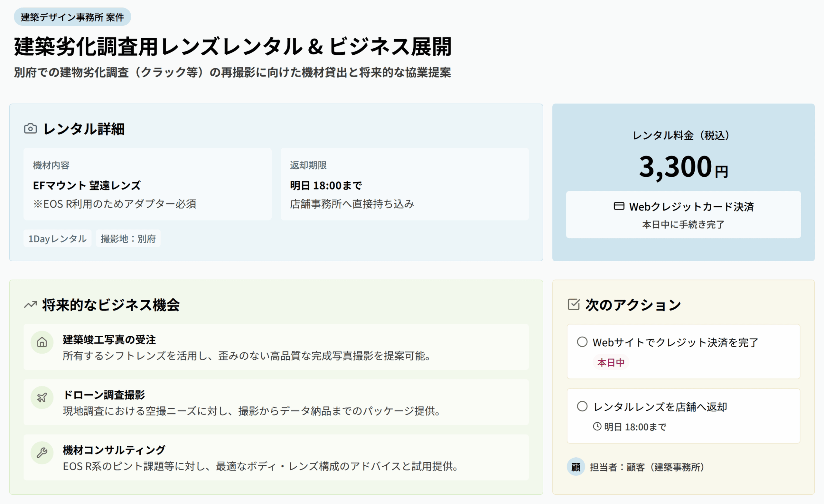Click the checklist icon beside 次のアクション

(574, 304)
